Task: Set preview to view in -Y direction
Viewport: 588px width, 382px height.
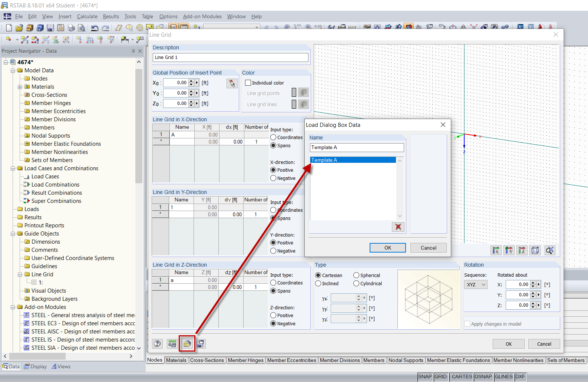Action: click(509, 250)
